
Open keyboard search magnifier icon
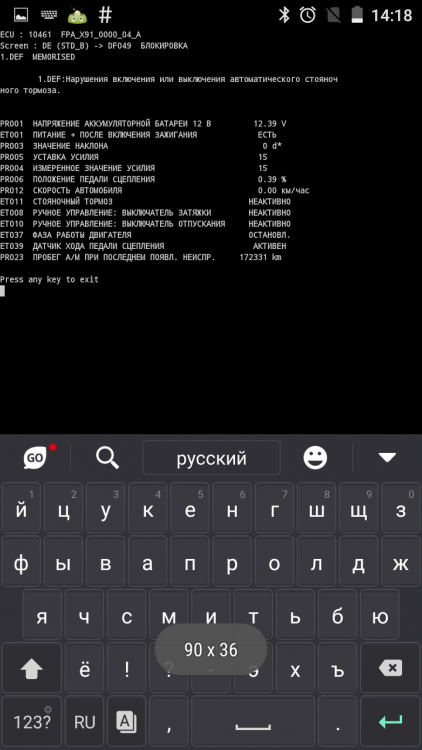coord(107,458)
